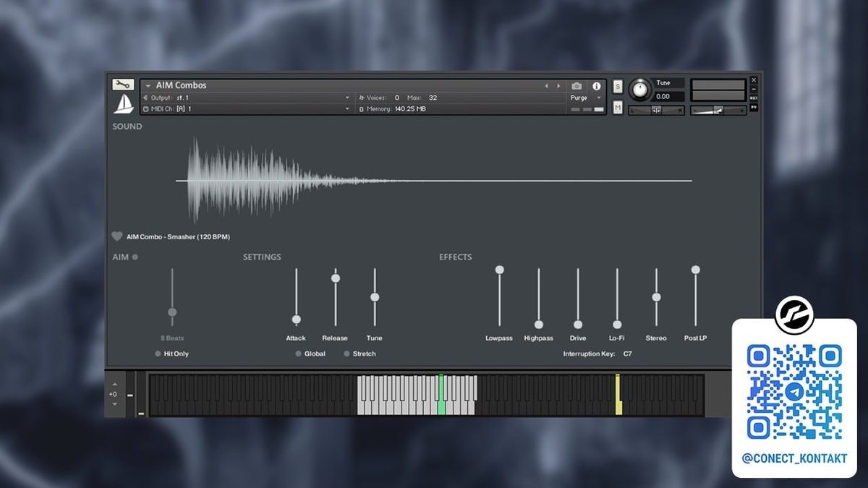Click the Release slider handle

tap(335, 278)
